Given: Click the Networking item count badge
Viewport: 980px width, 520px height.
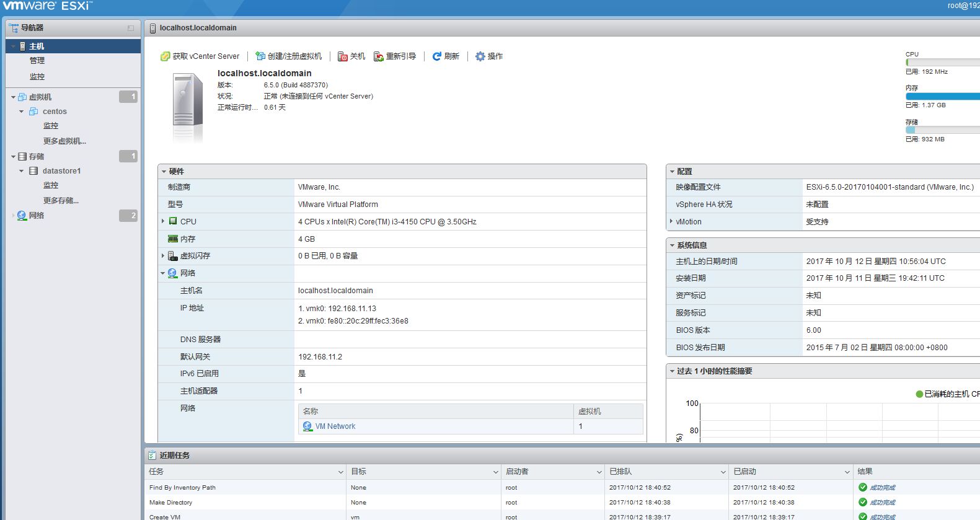Looking at the screenshot, I should (128, 216).
